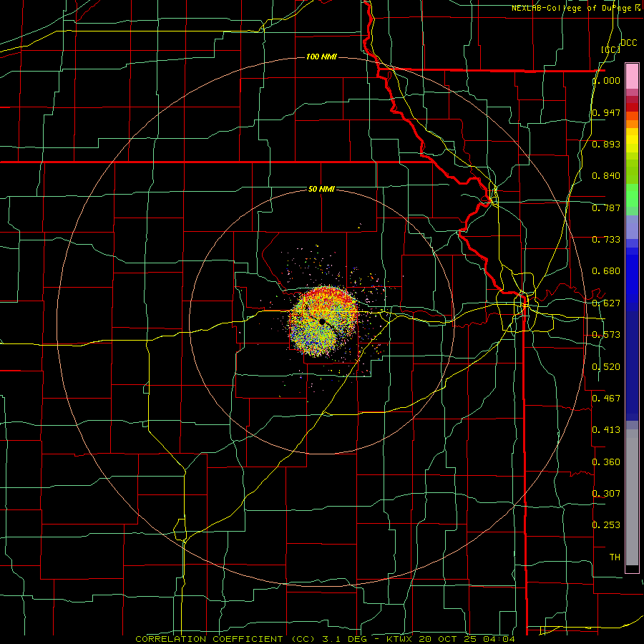Click the black radar site dot

(323, 321)
